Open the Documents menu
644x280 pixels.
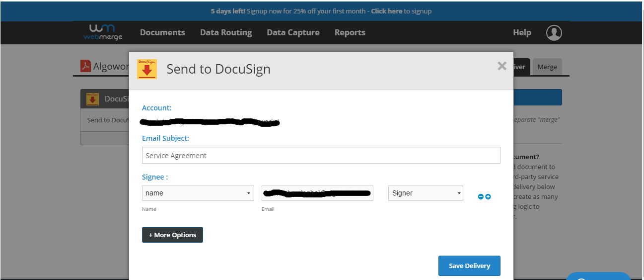(x=162, y=33)
